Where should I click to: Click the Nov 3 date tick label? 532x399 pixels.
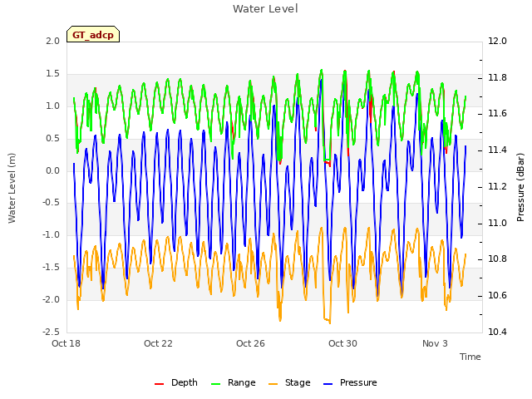(x=435, y=343)
